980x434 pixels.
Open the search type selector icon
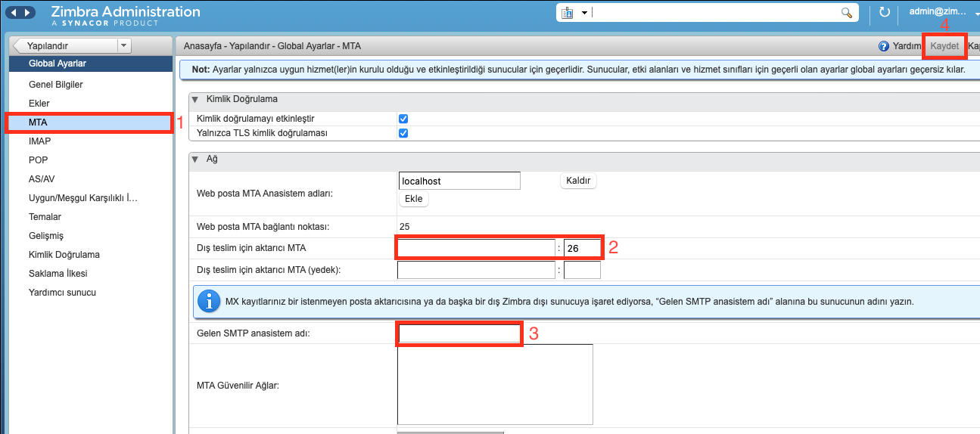tap(568, 13)
